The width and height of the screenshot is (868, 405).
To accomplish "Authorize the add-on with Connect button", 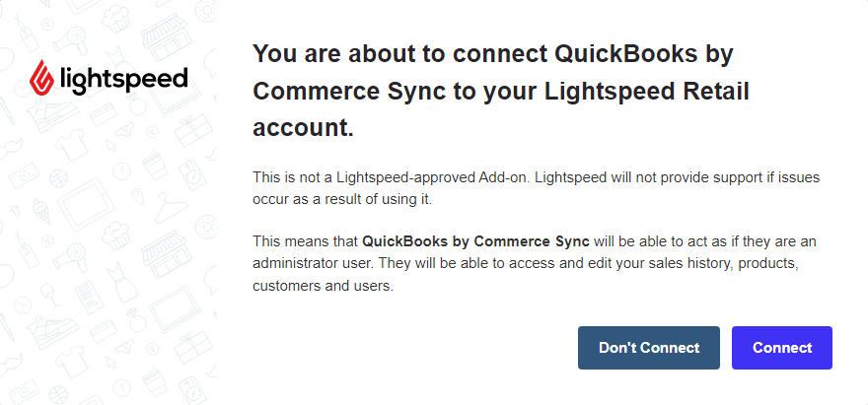I will [x=781, y=348].
